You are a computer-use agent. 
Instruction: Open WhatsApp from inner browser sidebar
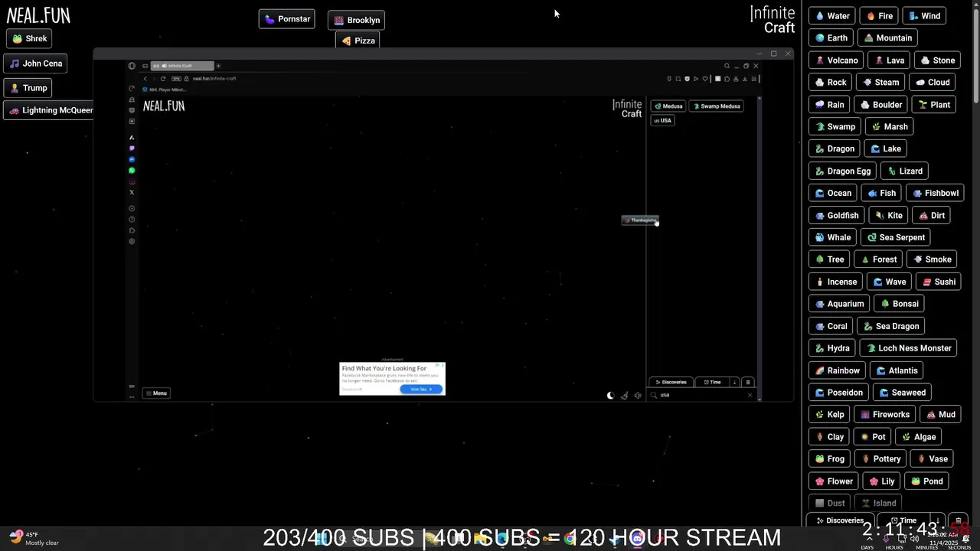[x=132, y=171]
